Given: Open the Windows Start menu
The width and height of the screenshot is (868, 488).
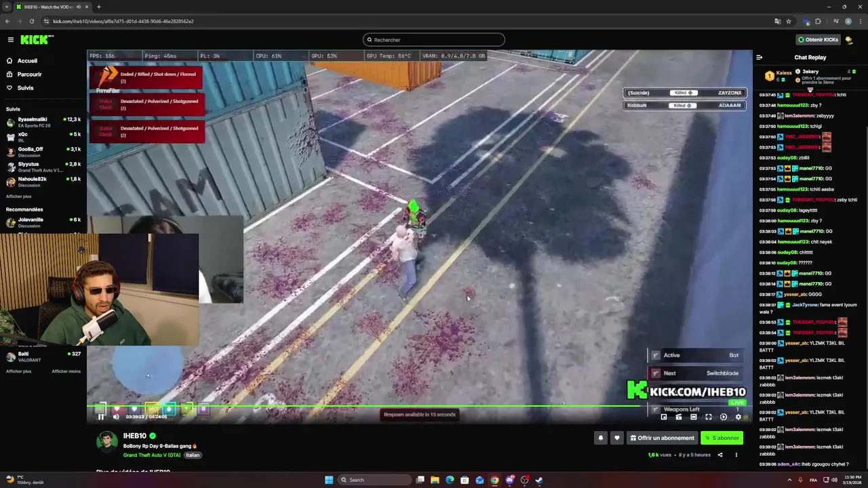Looking at the screenshot, I should coord(329,480).
